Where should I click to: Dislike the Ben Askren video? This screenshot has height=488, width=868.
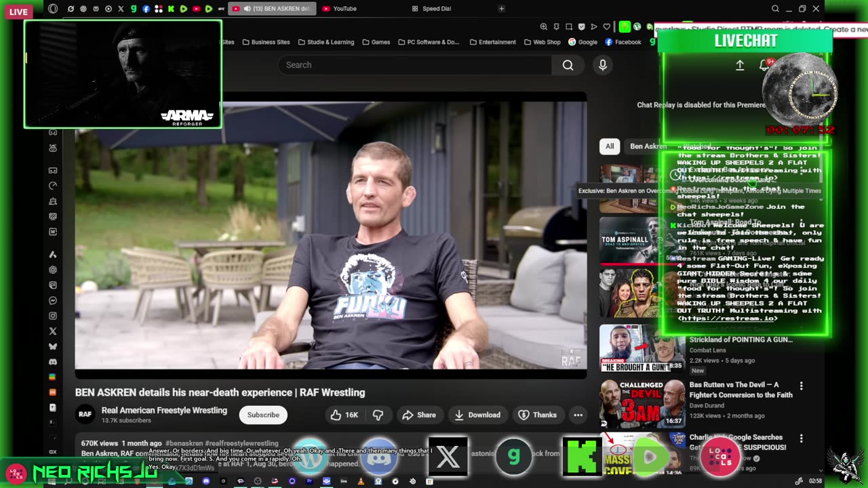pyautogui.click(x=378, y=415)
